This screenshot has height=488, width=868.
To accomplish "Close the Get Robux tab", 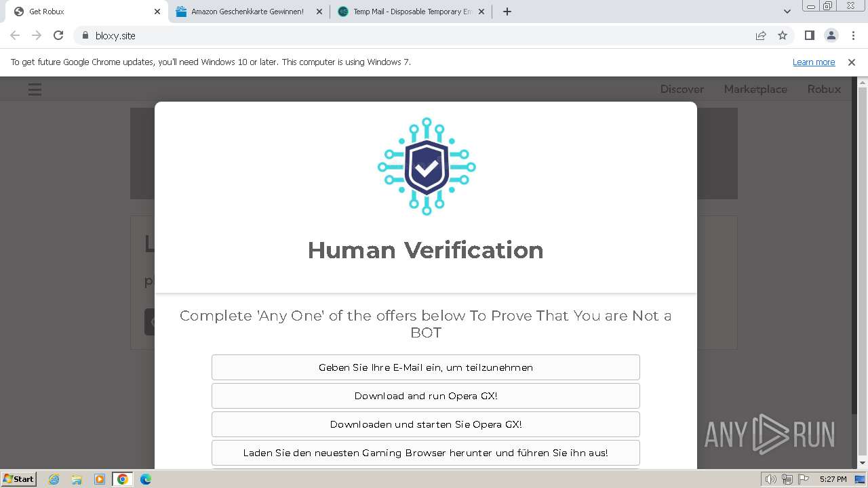I will [x=157, y=12].
